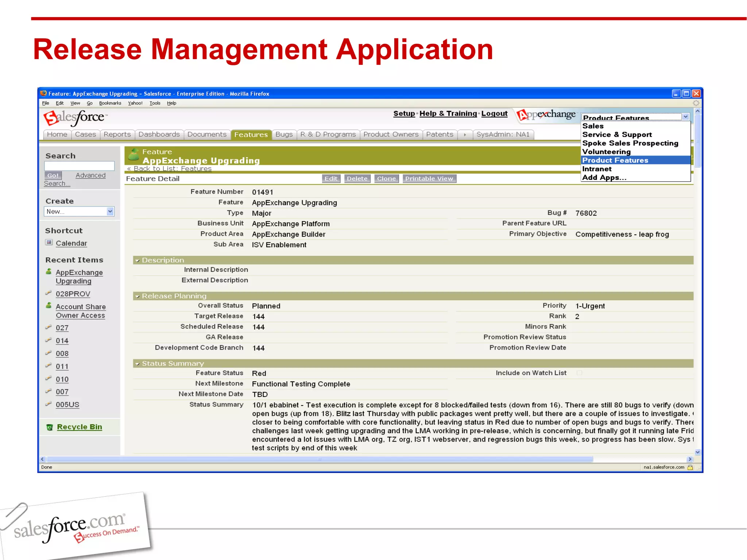Open the Firefox Bookmarks menu
Viewport: 747px width, 560px height.
pyautogui.click(x=110, y=103)
